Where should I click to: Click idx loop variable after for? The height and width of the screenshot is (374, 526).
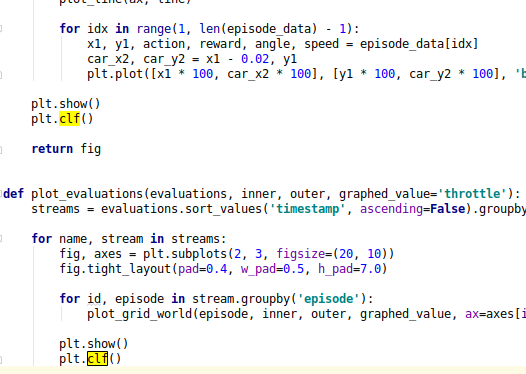98,29
